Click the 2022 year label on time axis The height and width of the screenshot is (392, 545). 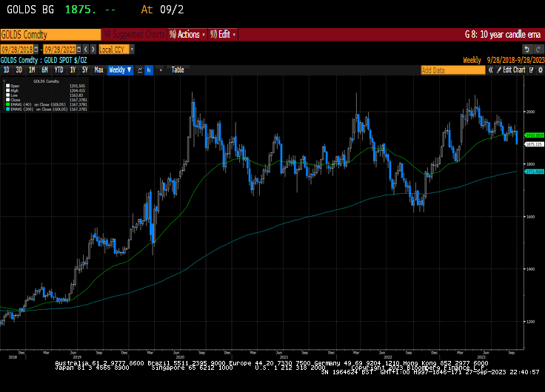pyautogui.click(x=387, y=357)
